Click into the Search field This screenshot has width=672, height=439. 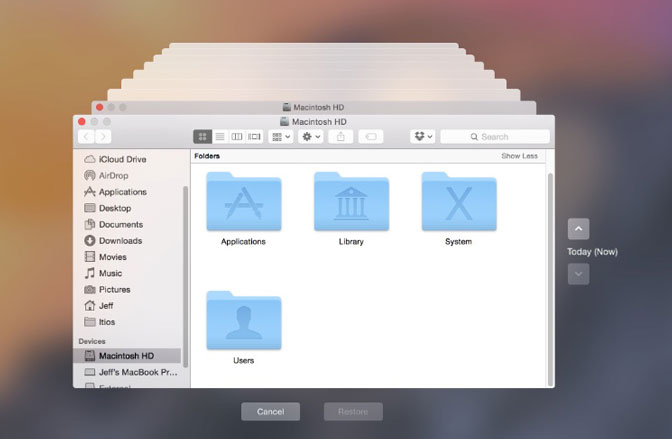495,137
